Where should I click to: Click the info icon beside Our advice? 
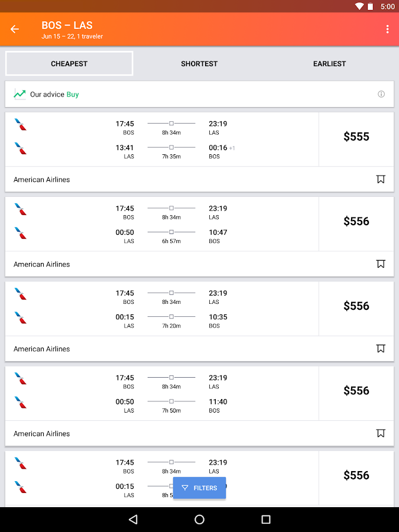point(381,94)
